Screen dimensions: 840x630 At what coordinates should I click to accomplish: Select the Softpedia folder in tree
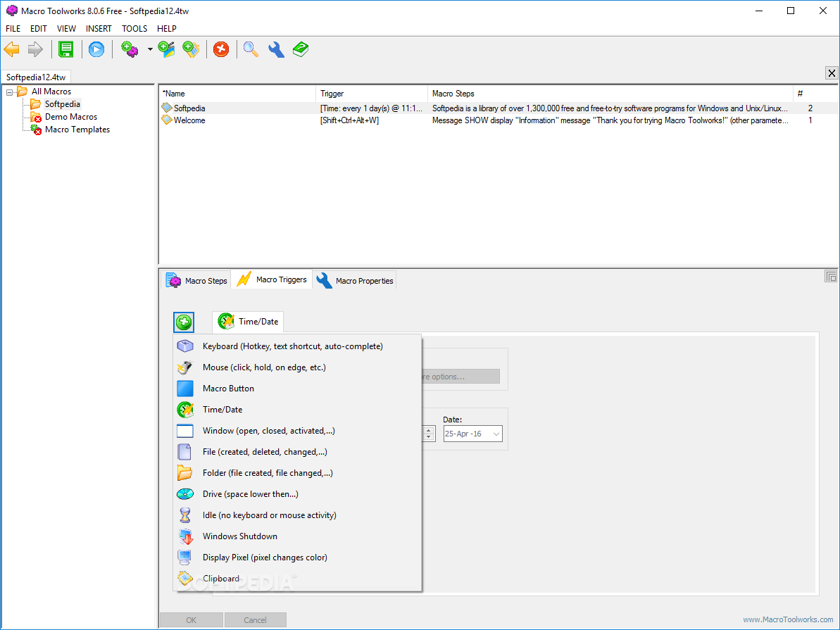tap(62, 104)
